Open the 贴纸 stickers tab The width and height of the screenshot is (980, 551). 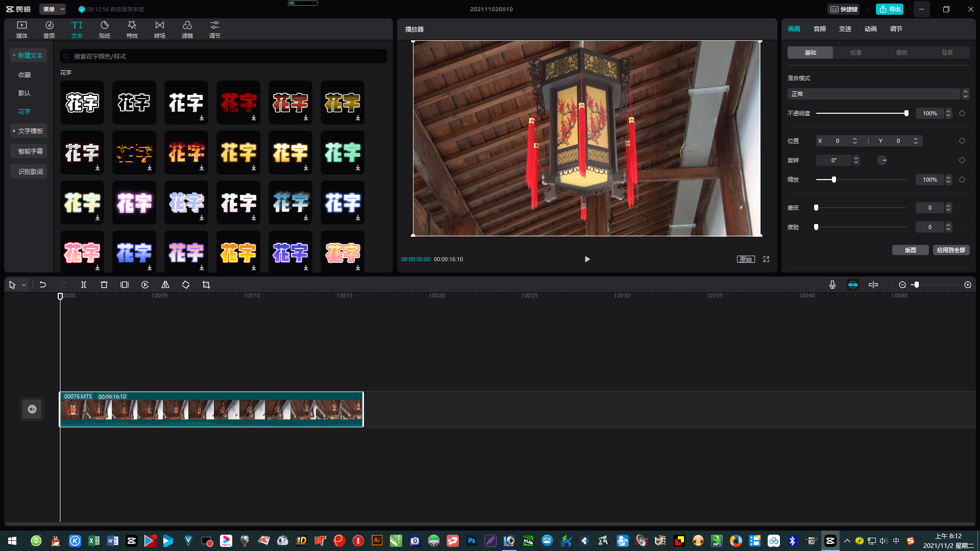105,30
